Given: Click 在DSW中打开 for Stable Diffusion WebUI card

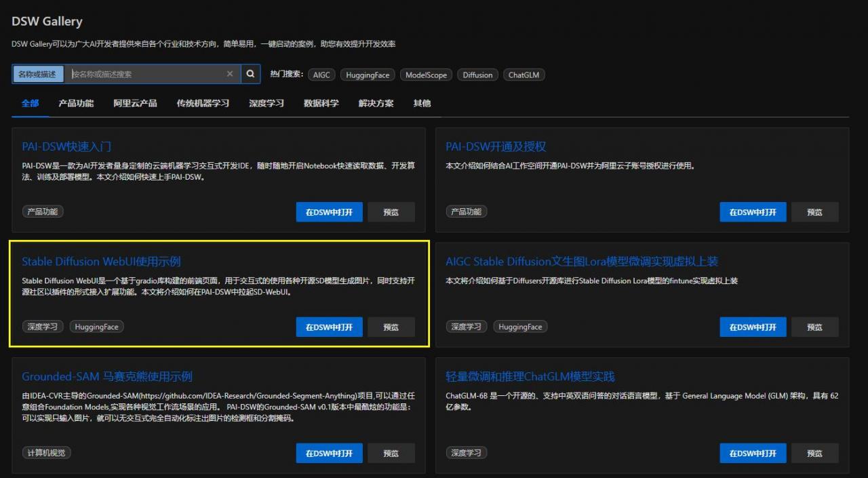Looking at the screenshot, I should point(330,327).
